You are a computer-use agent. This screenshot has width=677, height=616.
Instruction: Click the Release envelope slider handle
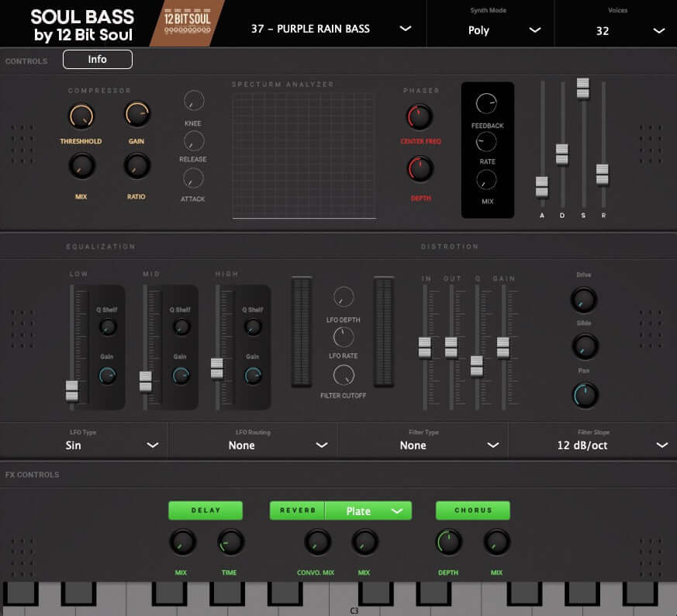click(603, 175)
